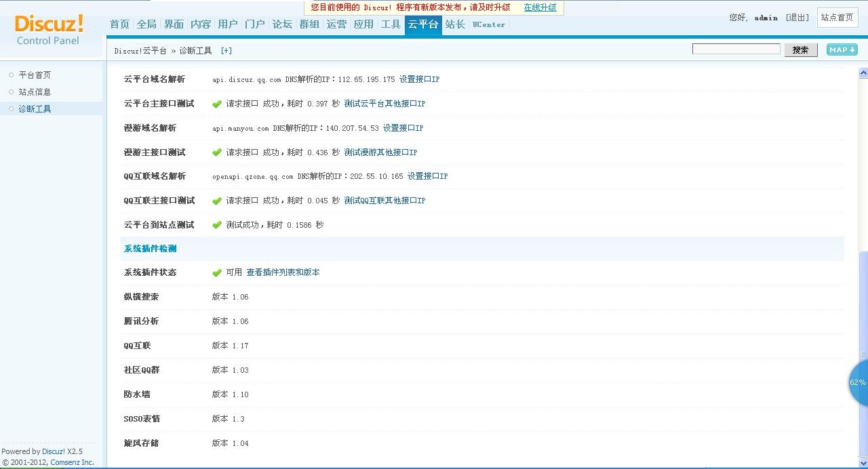Select 平台首页 in the left sidebar

(35, 75)
